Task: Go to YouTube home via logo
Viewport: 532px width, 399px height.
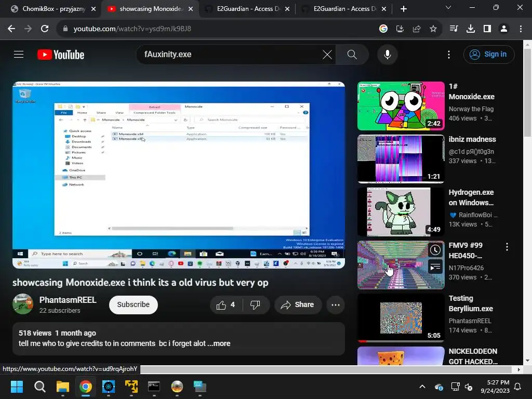Action: [x=61, y=55]
